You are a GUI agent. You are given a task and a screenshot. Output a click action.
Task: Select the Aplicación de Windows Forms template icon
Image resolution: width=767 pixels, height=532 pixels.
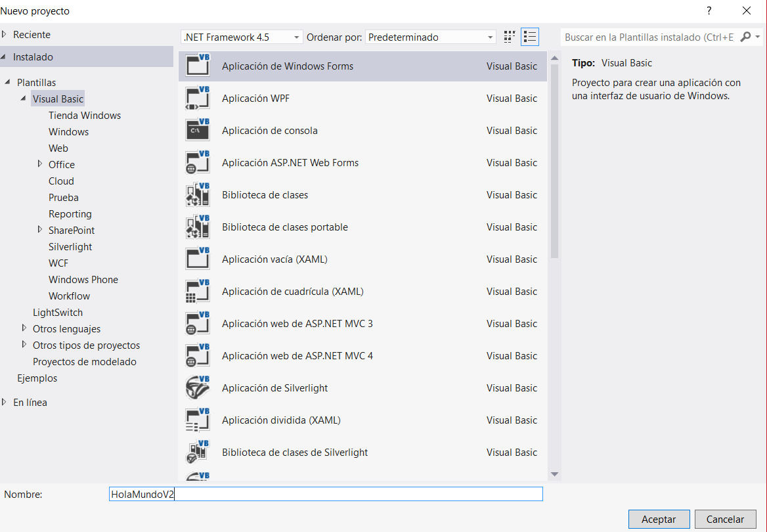click(197, 66)
